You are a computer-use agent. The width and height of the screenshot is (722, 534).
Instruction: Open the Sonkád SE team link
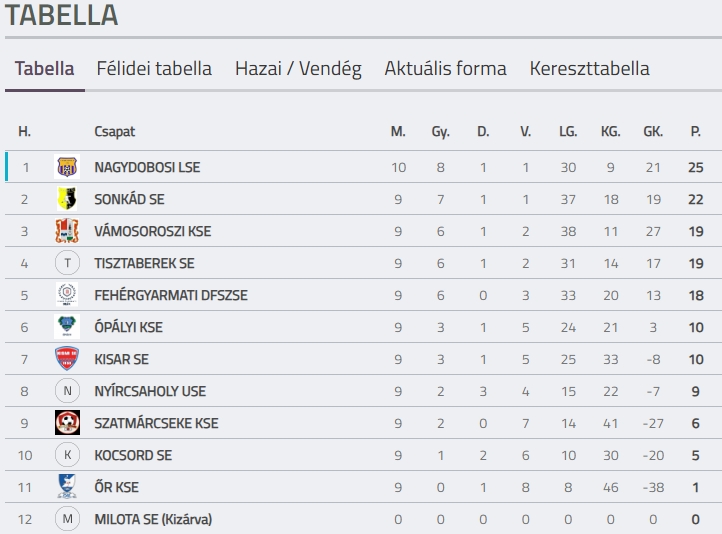[129, 199]
